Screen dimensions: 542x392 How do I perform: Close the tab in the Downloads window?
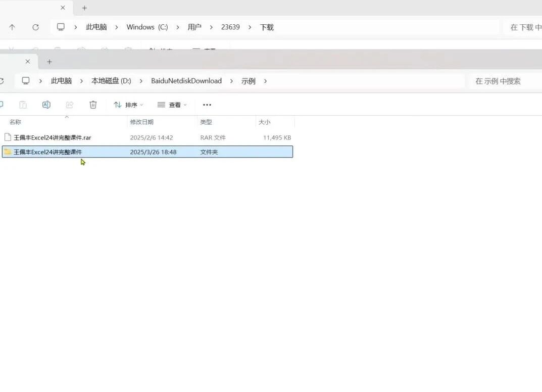pyautogui.click(x=63, y=8)
